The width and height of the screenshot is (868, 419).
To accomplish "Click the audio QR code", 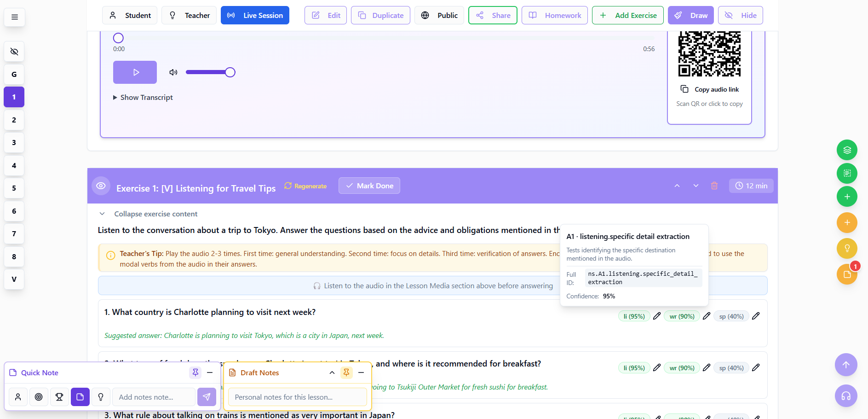I will (709, 54).
